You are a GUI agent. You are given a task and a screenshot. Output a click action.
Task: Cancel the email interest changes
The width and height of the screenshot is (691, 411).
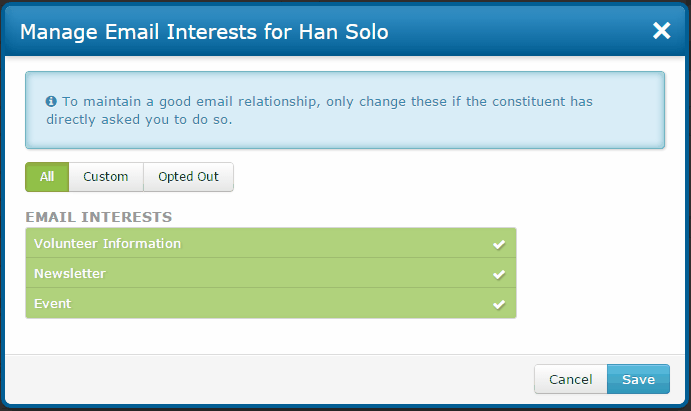[571, 379]
